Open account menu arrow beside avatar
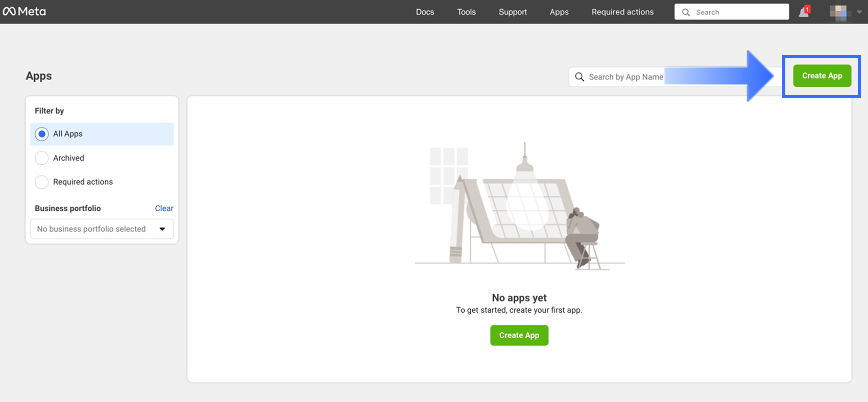 (x=859, y=12)
